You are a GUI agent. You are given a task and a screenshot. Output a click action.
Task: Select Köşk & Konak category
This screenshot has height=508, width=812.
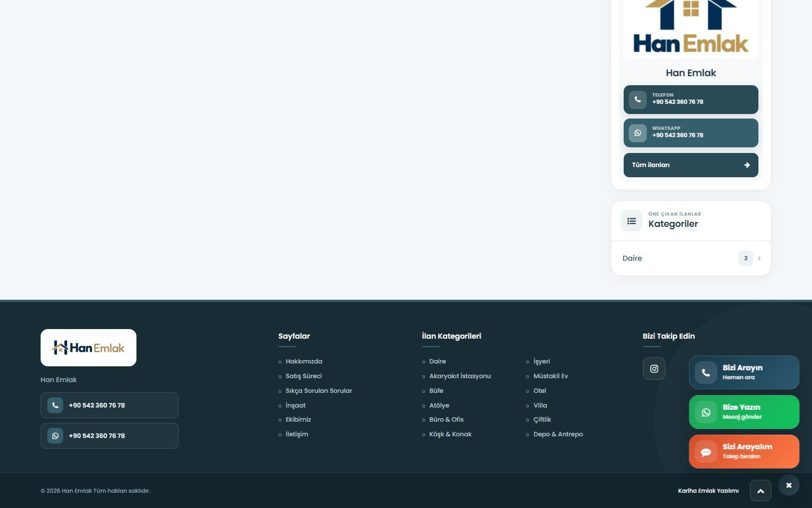(x=451, y=434)
